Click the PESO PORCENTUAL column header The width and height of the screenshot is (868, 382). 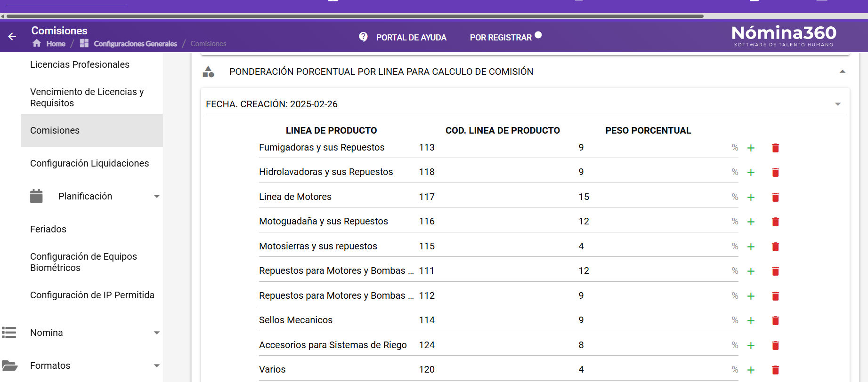pos(648,130)
